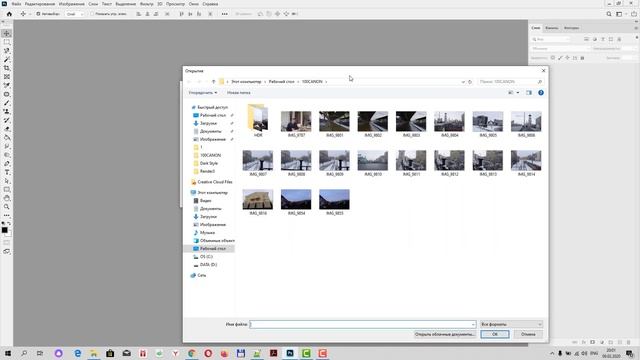Select the Lasso tool

pyautogui.click(x=7, y=51)
